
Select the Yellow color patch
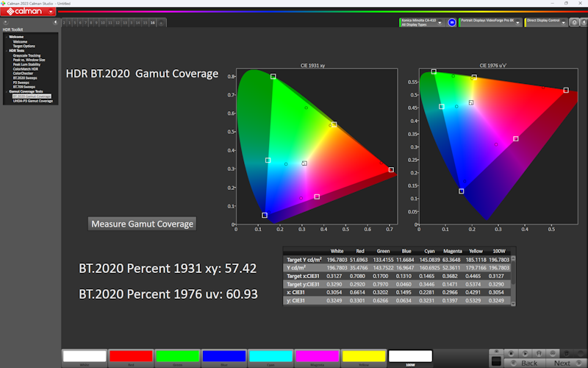363,356
